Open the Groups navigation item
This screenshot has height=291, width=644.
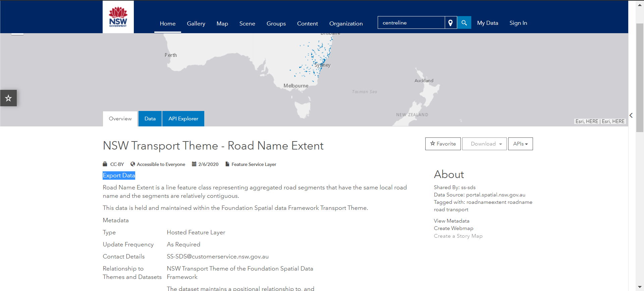pos(276,23)
